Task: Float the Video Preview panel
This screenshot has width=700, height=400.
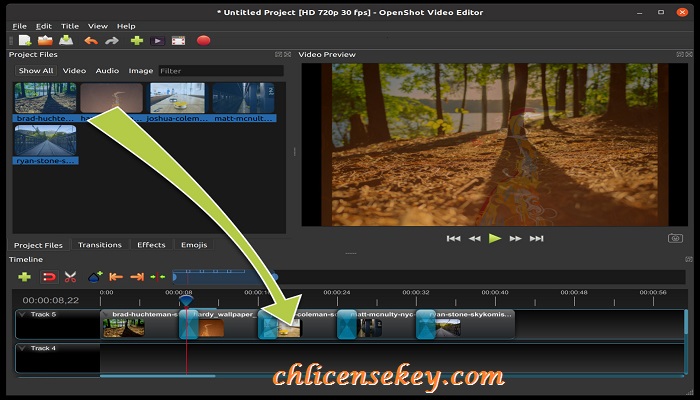Action: 680,54
